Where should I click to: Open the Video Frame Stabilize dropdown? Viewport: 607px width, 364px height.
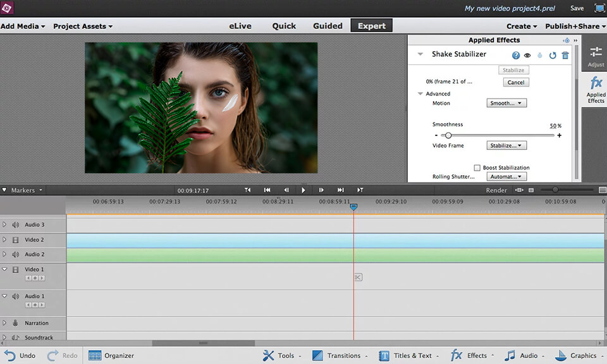(x=506, y=145)
